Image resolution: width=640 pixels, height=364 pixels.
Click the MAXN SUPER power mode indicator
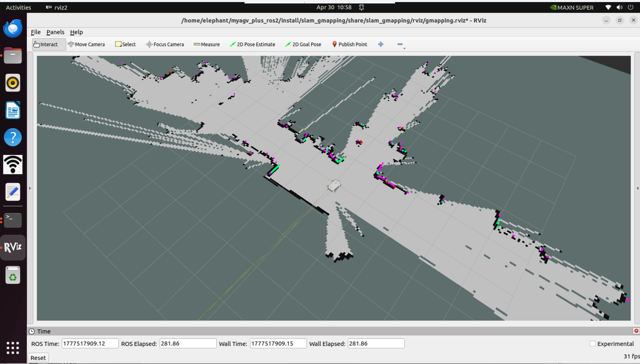click(572, 7)
